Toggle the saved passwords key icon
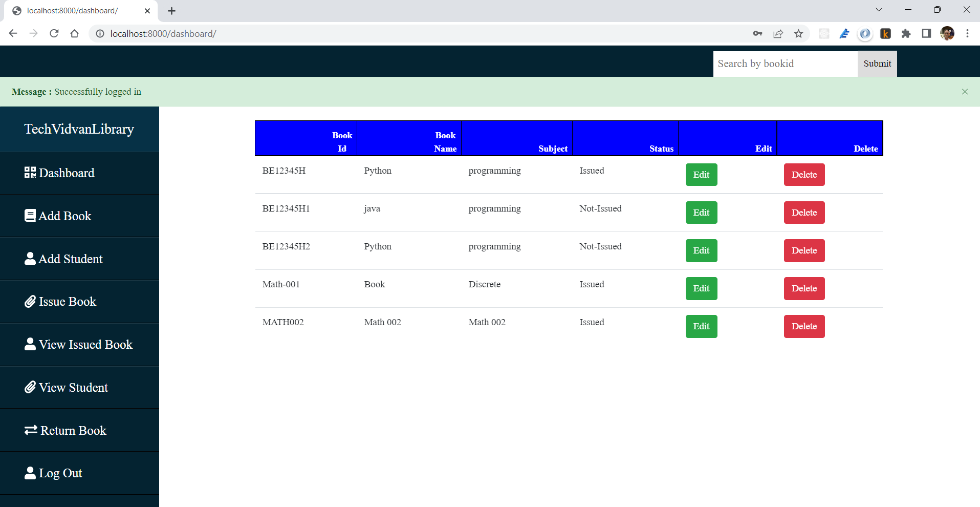Viewport: 980px width, 507px height. (x=758, y=33)
